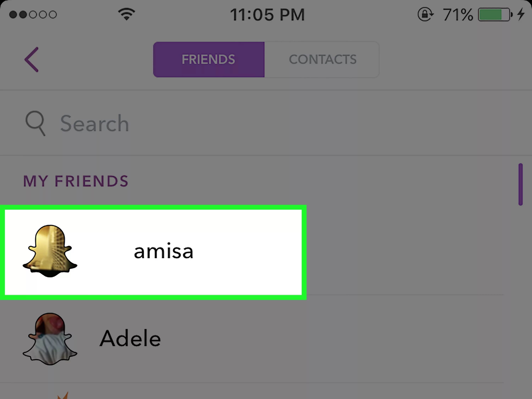The image size is (532, 399).
Task: Tap the amisa name label
Action: (x=164, y=251)
